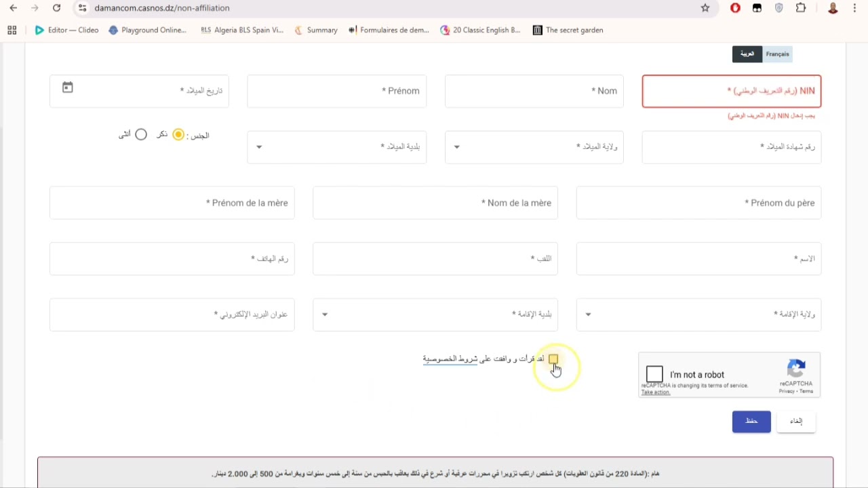
Task: Open the date picker calendar icon
Action: click(67, 87)
